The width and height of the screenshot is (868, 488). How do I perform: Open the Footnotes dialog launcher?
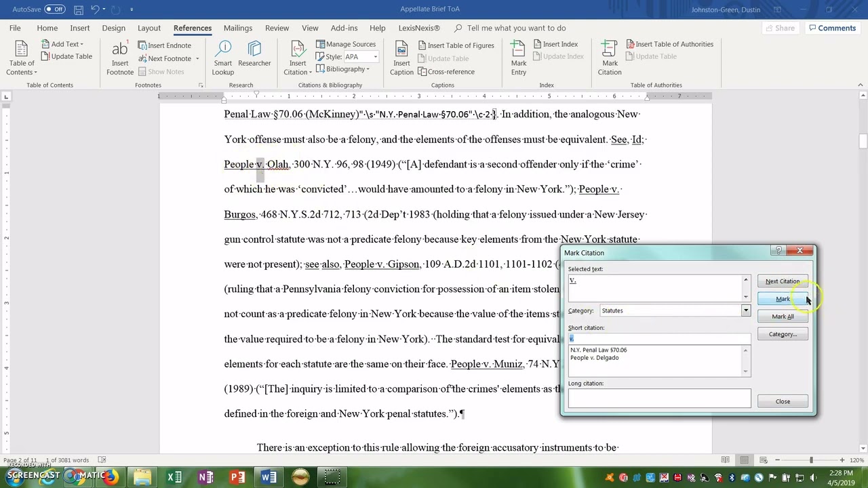coord(201,85)
